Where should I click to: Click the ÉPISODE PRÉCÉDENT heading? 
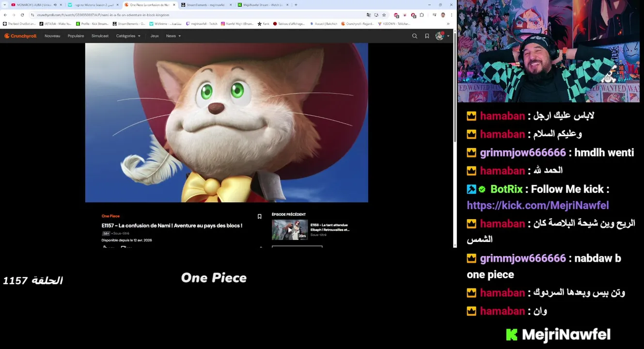(288, 214)
